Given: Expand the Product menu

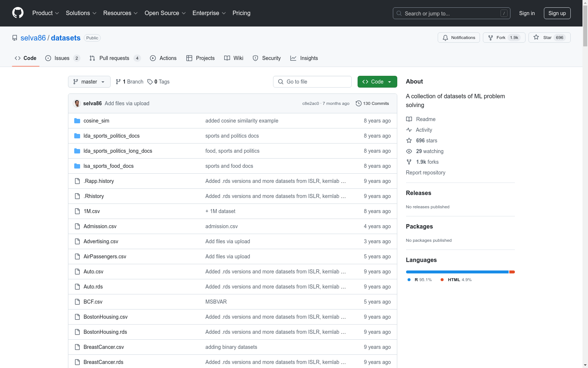Looking at the screenshot, I should (x=46, y=13).
